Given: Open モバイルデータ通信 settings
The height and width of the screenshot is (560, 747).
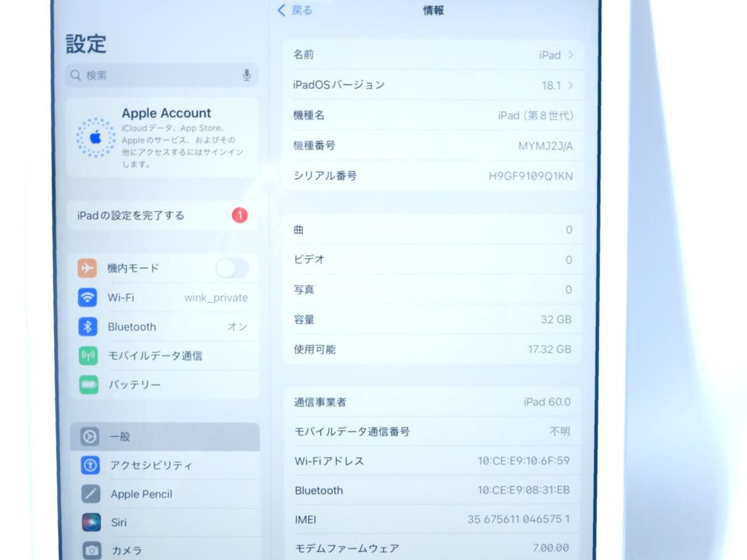Looking at the screenshot, I should tap(165, 356).
